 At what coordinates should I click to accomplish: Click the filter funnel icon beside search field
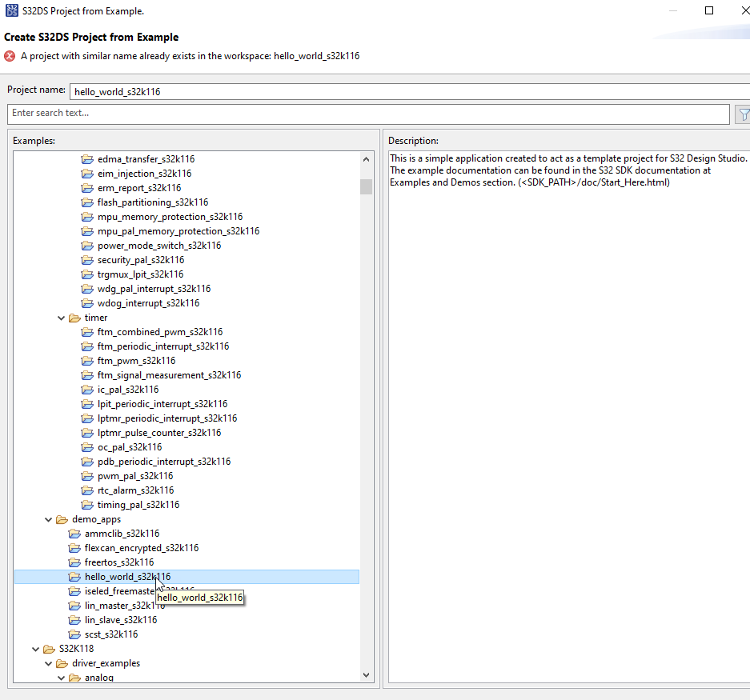click(x=744, y=114)
